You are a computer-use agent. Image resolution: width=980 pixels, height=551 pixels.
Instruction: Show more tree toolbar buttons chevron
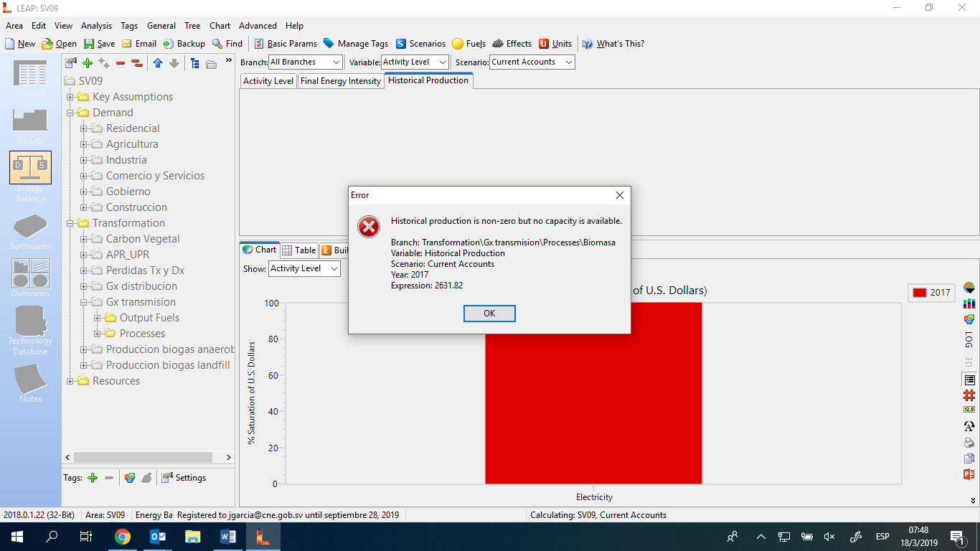(x=228, y=61)
